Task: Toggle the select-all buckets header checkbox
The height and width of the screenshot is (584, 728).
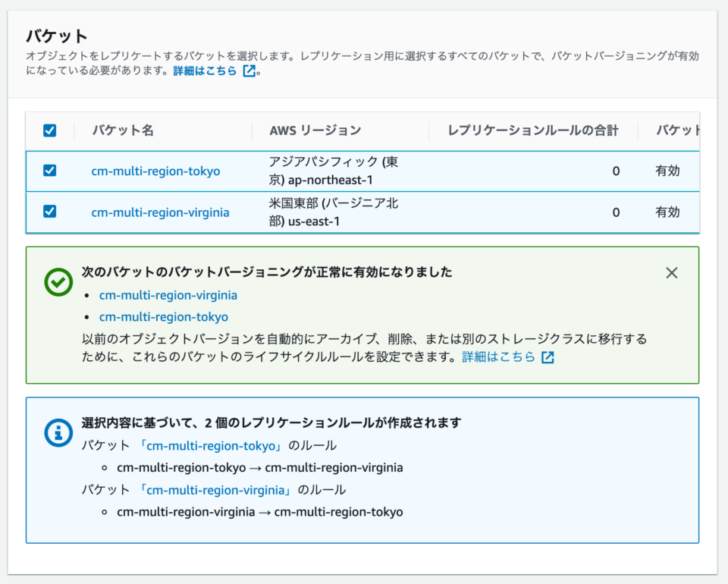Action: 50,130
